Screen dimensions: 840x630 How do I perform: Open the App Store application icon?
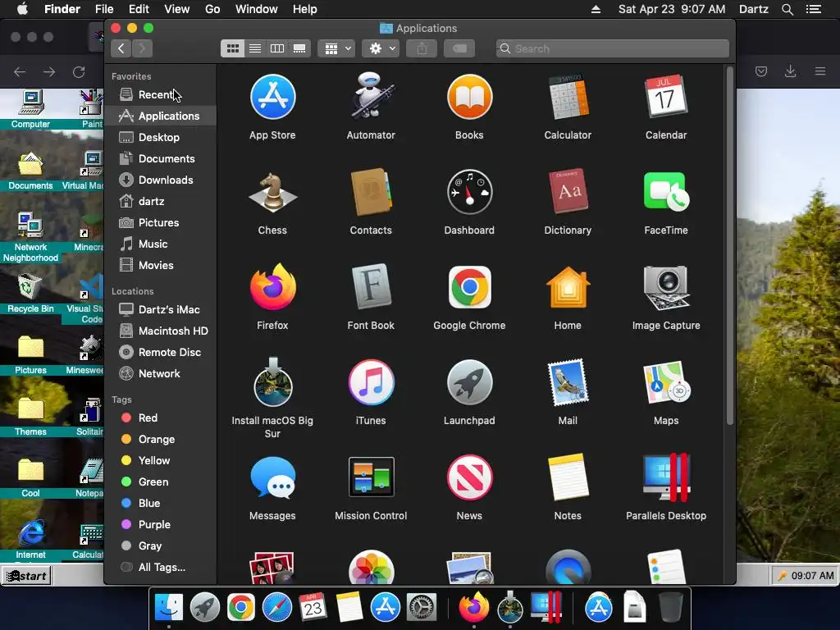click(272, 97)
